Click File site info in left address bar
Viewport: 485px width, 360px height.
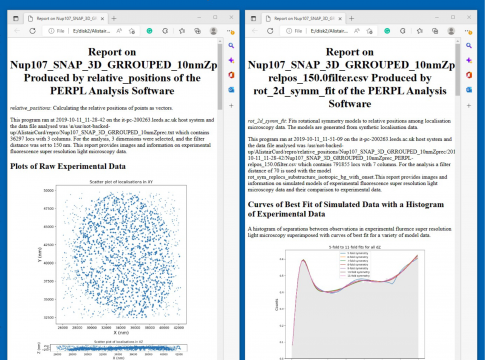(x=56, y=31)
